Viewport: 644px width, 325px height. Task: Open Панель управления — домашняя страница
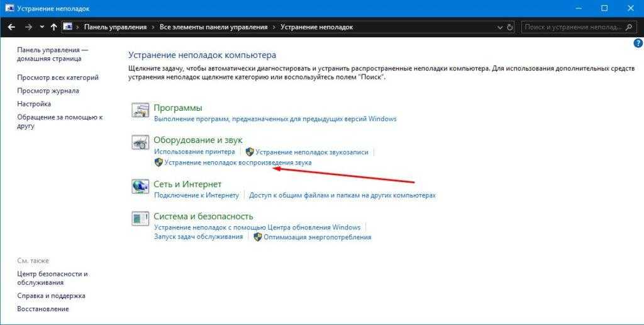click(53, 54)
